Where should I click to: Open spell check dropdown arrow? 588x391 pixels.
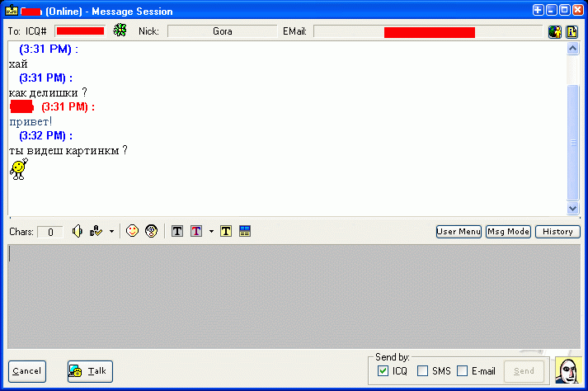click(112, 232)
